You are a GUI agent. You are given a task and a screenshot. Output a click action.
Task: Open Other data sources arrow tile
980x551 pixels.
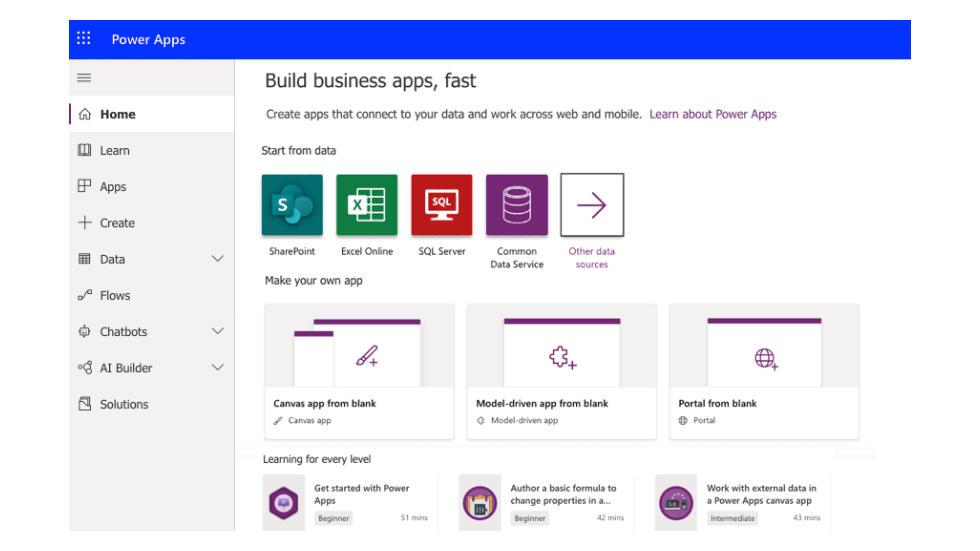[x=592, y=205]
